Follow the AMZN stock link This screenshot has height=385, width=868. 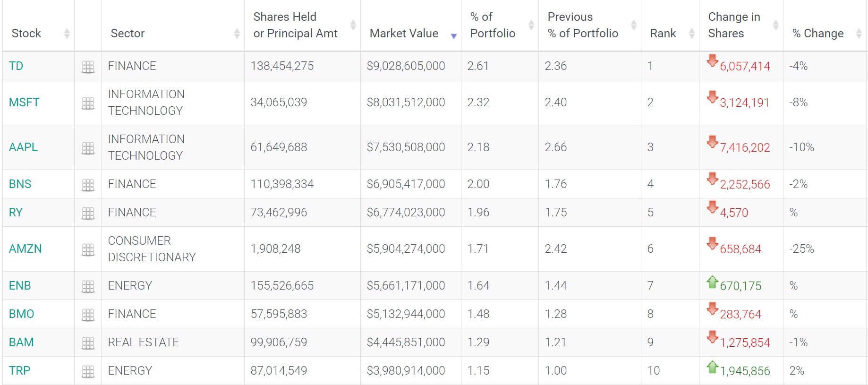[x=26, y=249]
